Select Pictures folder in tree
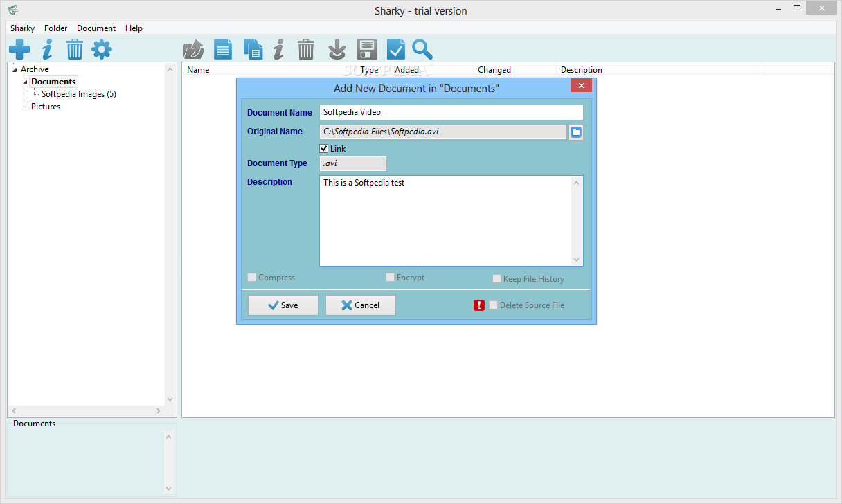 coord(46,107)
